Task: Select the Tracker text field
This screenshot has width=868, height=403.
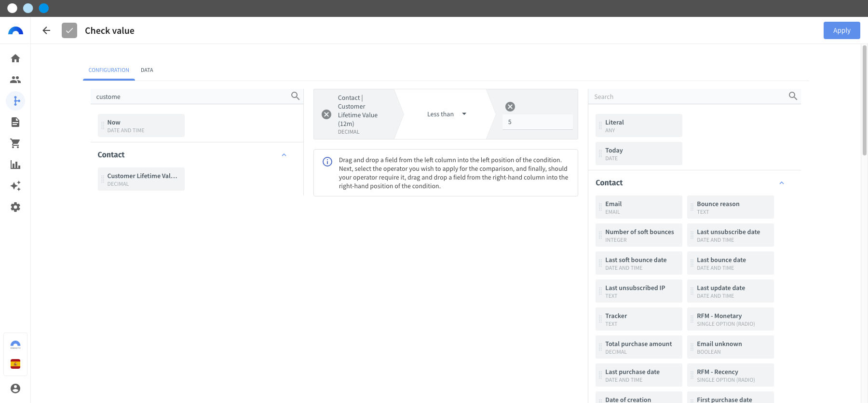Action: (x=639, y=319)
